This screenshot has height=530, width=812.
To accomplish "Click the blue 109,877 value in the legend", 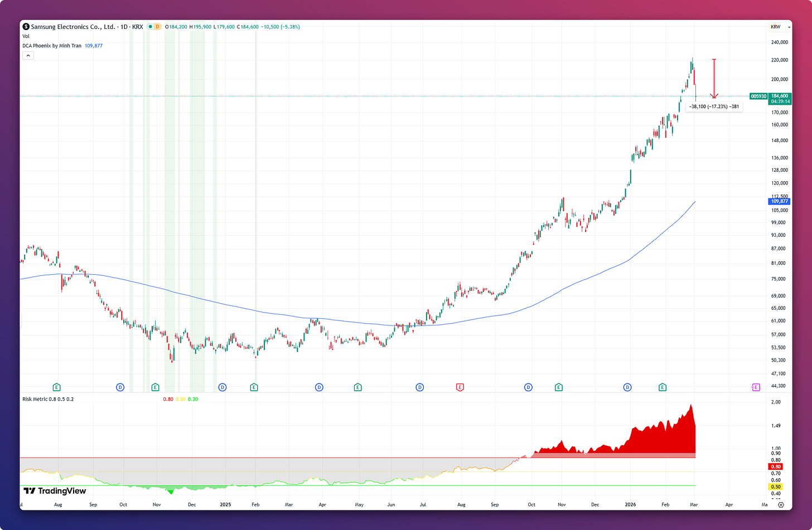I will [x=94, y=46].
